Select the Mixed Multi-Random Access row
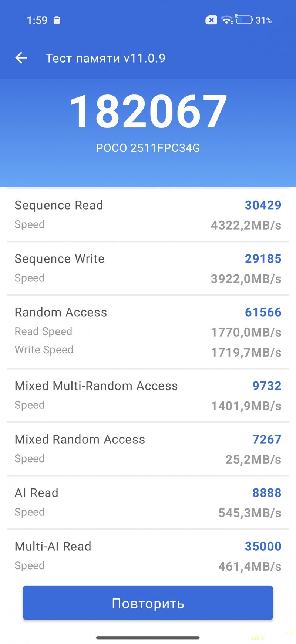 148,396
